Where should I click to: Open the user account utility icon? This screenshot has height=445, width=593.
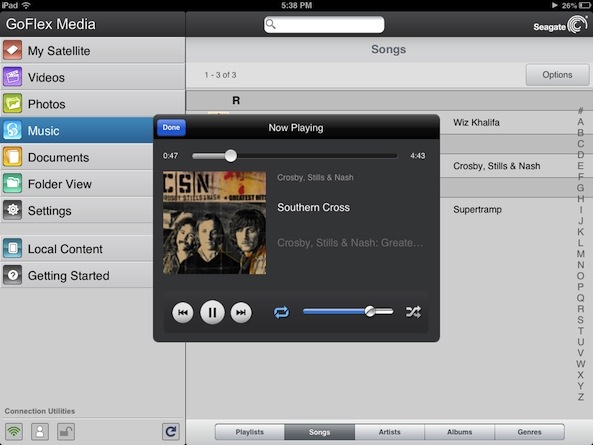[x=40, y=431]
